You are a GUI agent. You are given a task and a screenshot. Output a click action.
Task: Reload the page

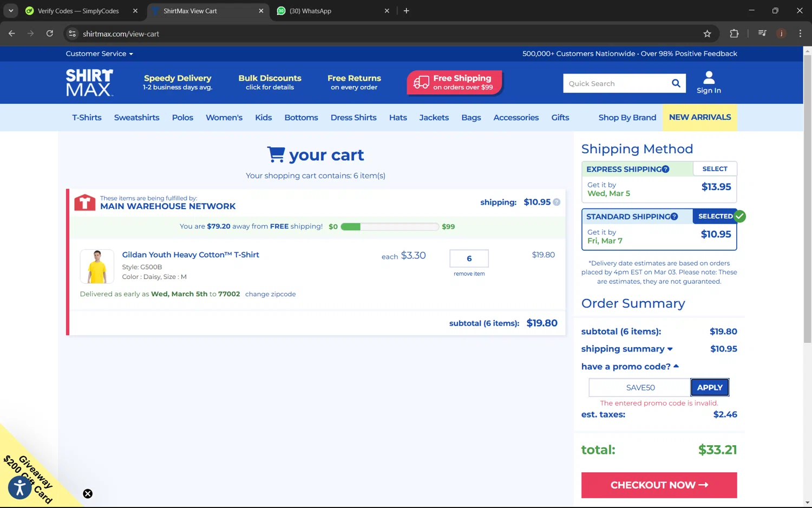pos(49,34)
